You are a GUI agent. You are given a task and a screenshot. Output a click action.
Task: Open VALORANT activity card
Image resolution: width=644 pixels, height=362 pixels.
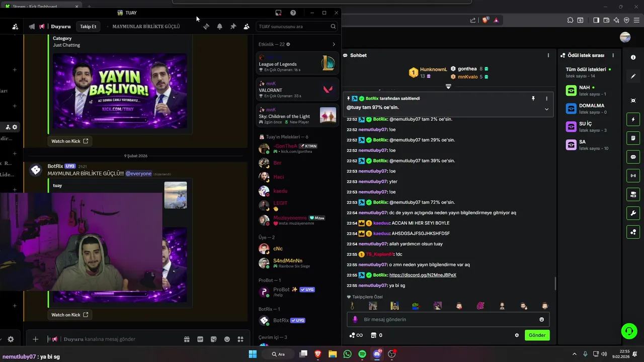pos(297,89)
